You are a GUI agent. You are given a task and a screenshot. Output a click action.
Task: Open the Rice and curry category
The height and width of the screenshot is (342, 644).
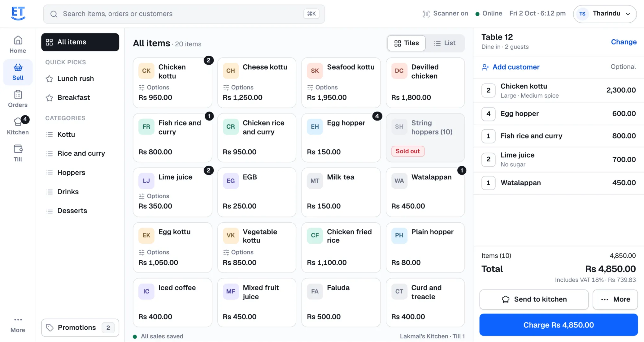tap(80, 153)
